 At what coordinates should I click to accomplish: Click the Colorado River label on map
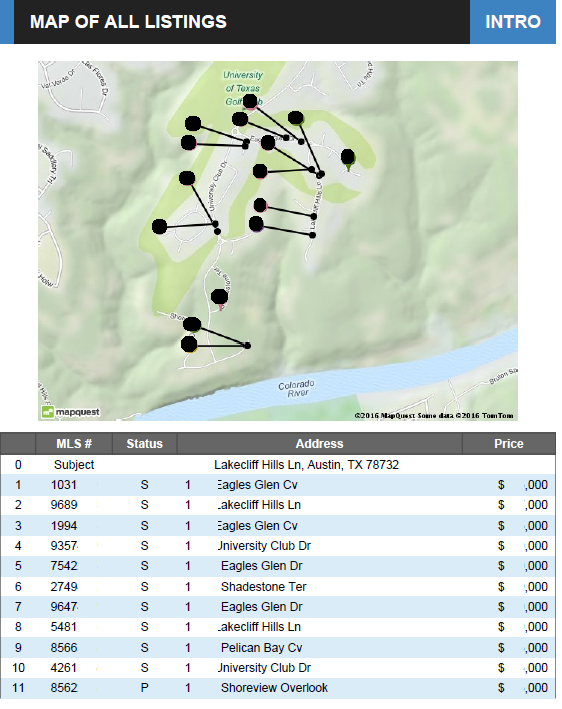click(x=296, y=388)
